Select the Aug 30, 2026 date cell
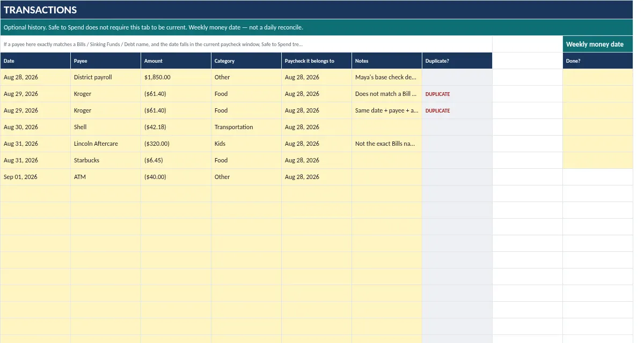 35,128
